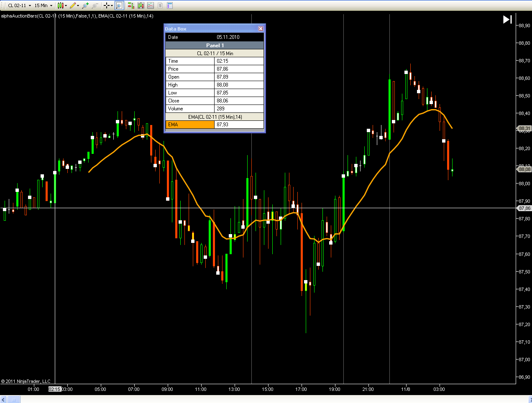Expand the drawing tools dropdown arrow
This screenshot has width=532, height=403.
(x=78, y=5)
